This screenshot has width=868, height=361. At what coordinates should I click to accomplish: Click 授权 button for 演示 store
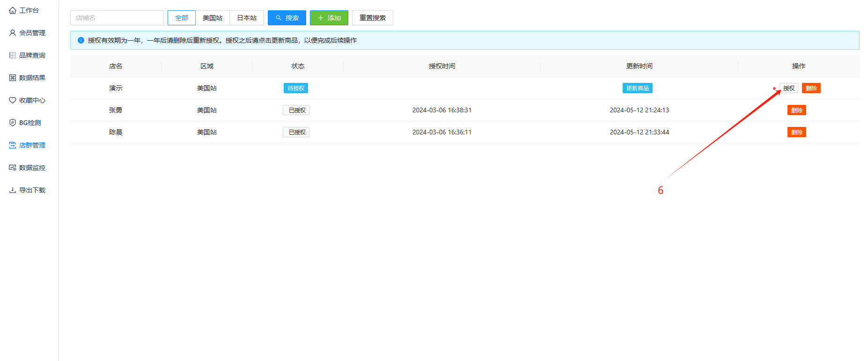[788, 88]
